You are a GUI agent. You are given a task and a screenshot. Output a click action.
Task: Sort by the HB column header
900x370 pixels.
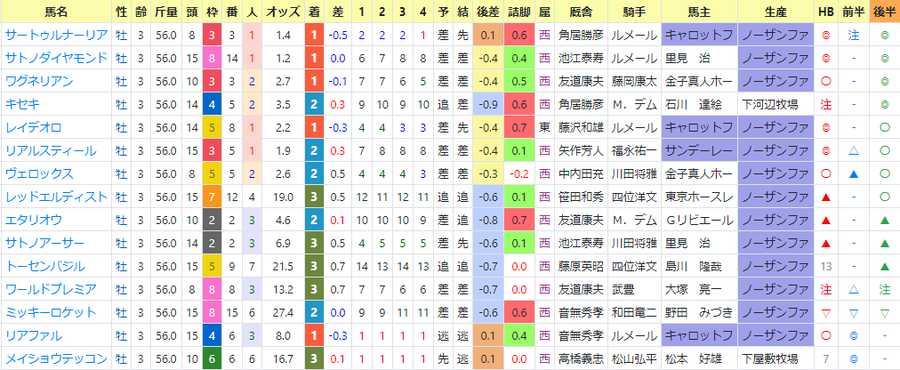(x=826, y=11)
